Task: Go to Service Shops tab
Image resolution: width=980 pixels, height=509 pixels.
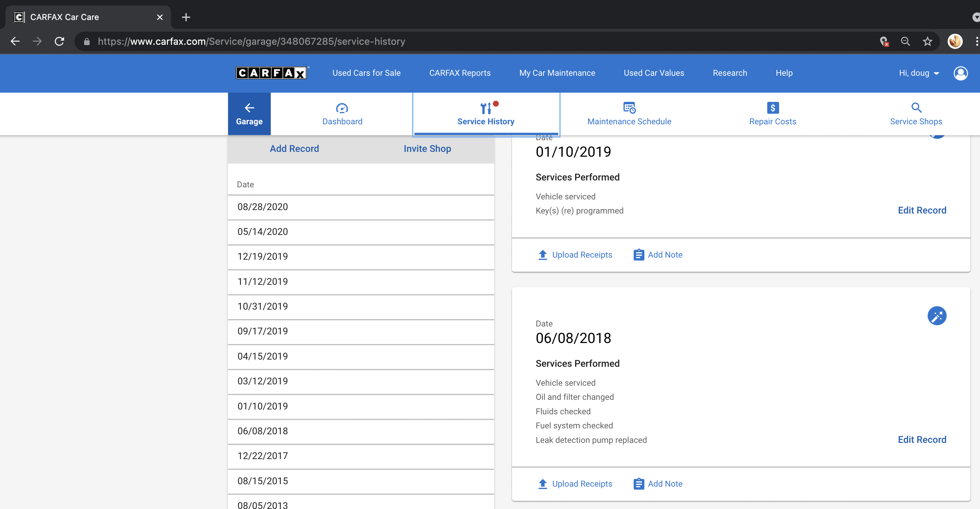Action: pos(916,114)
